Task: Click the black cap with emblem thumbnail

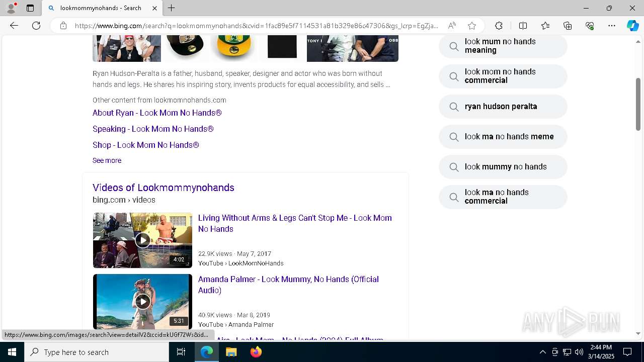Action: click(x=185, y=48)
